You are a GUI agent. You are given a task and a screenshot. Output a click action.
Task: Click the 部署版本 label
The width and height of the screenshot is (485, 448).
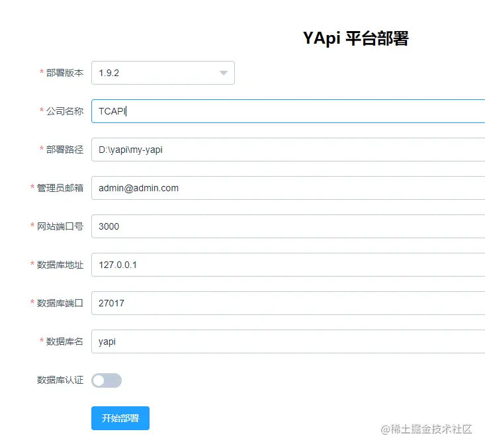[x=65, y=73]
